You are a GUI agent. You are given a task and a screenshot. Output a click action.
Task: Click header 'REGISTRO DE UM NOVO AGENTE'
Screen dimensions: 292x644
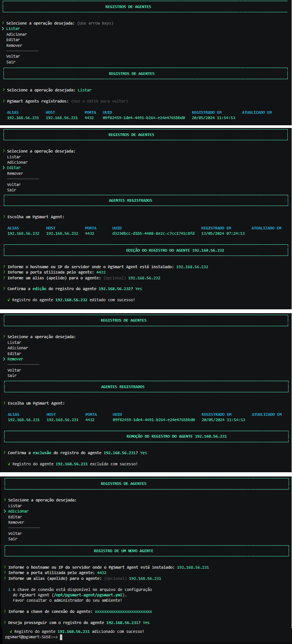(x=124, y=551)
